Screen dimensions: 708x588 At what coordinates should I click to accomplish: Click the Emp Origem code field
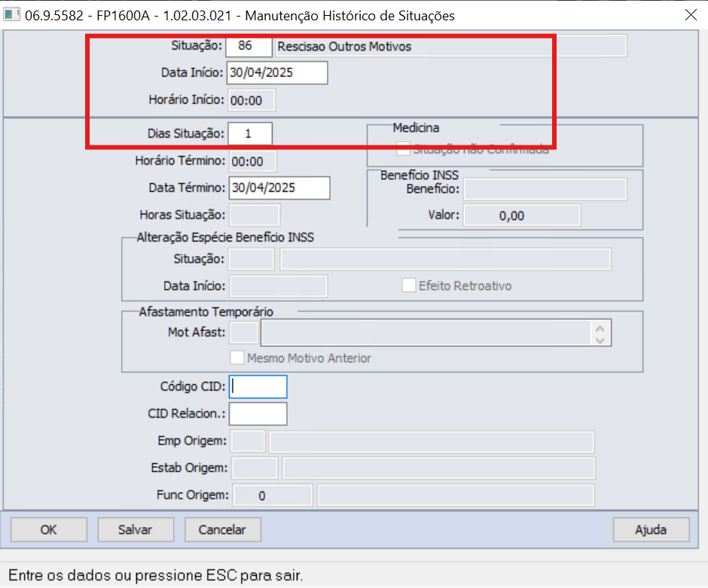tap(248, 441)
